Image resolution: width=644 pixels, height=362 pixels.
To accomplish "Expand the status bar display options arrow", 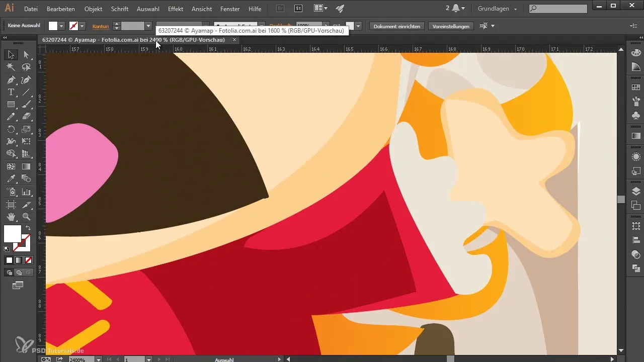I will [x=279, y=359].
